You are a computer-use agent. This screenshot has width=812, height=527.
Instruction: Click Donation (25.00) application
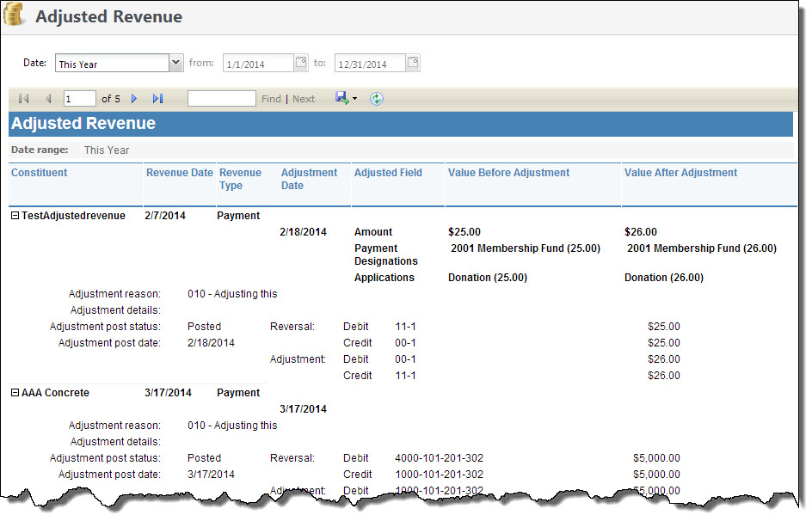[488, 278]
